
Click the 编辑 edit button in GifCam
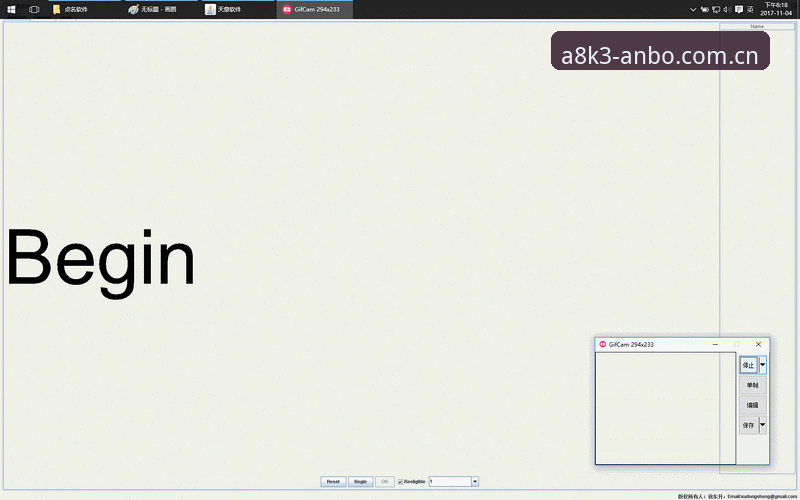753,405
